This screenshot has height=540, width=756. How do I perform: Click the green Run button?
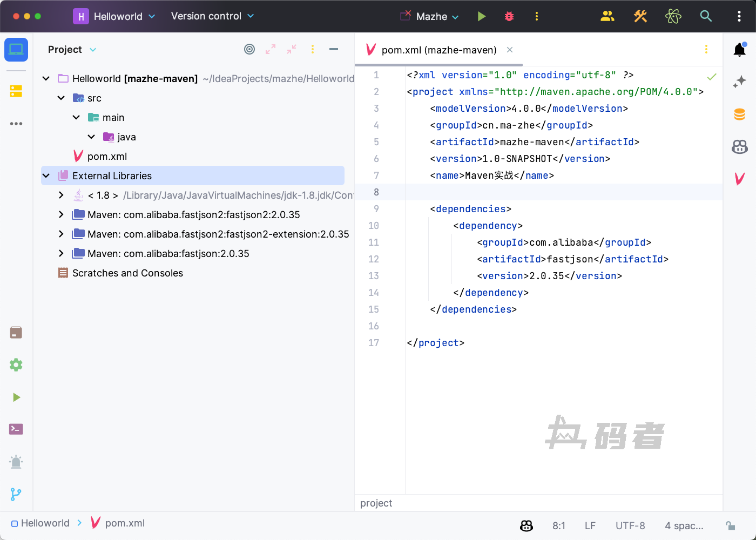click(x=482, y=16)
